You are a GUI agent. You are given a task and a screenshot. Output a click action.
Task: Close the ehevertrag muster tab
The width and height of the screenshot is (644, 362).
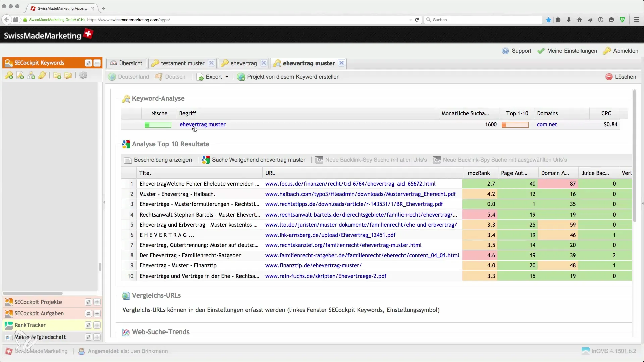[x=341, y=63]
